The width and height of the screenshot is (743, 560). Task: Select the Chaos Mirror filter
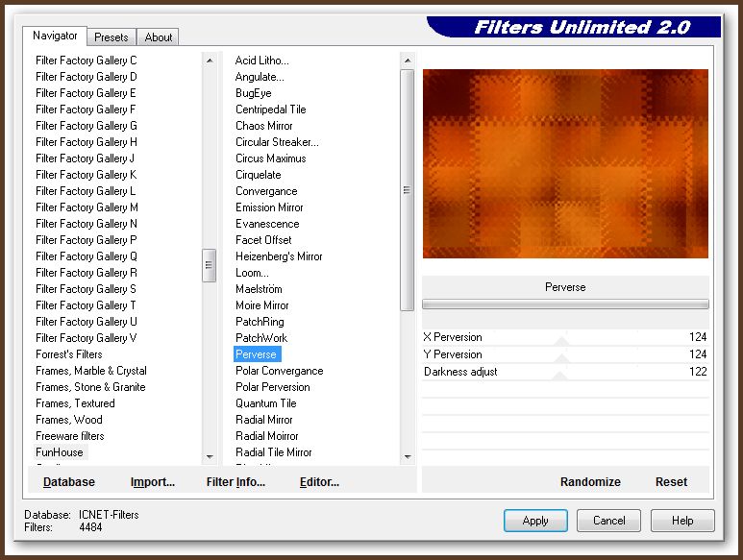(264, 126)
